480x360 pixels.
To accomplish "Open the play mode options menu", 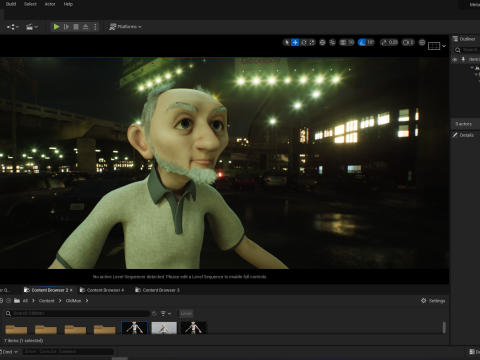I will point(95,27).
